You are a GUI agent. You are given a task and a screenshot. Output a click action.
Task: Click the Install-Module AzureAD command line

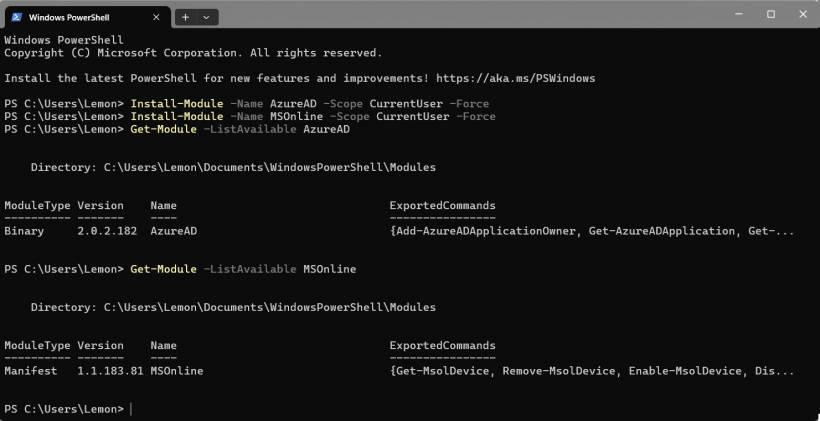312,104
